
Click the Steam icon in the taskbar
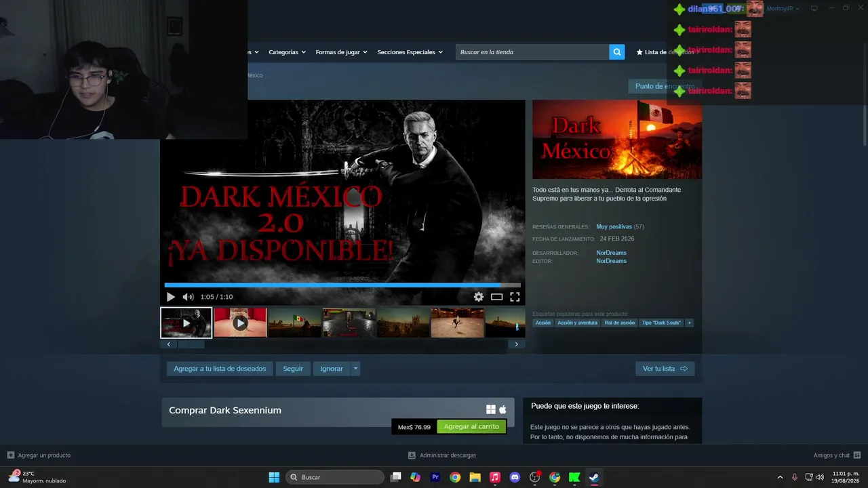594,477
